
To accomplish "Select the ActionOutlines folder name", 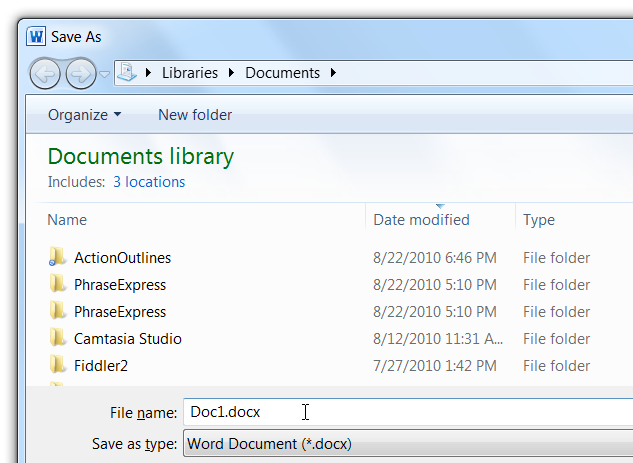I will (x=123, y=258).
